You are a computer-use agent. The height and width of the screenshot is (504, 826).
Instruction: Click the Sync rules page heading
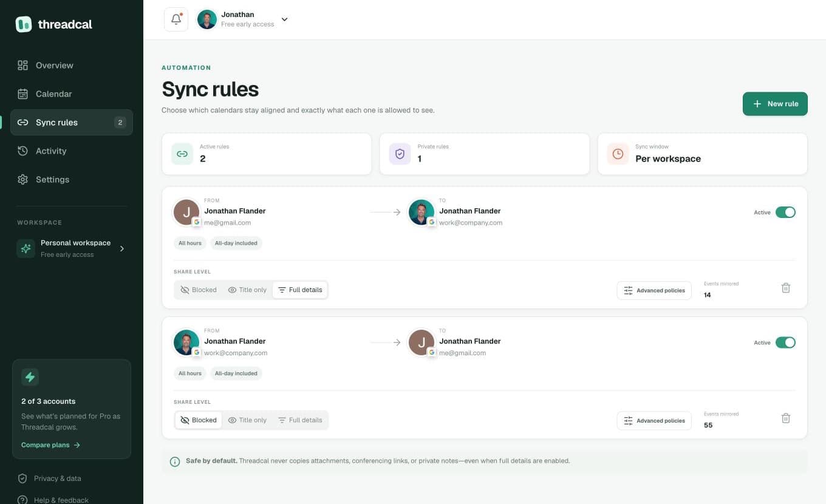click(210, 89)
